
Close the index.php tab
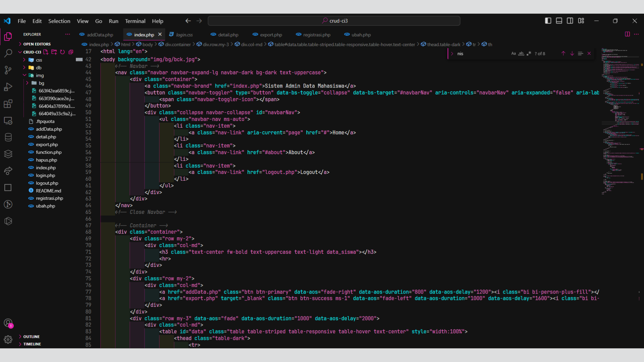[160, 35]
